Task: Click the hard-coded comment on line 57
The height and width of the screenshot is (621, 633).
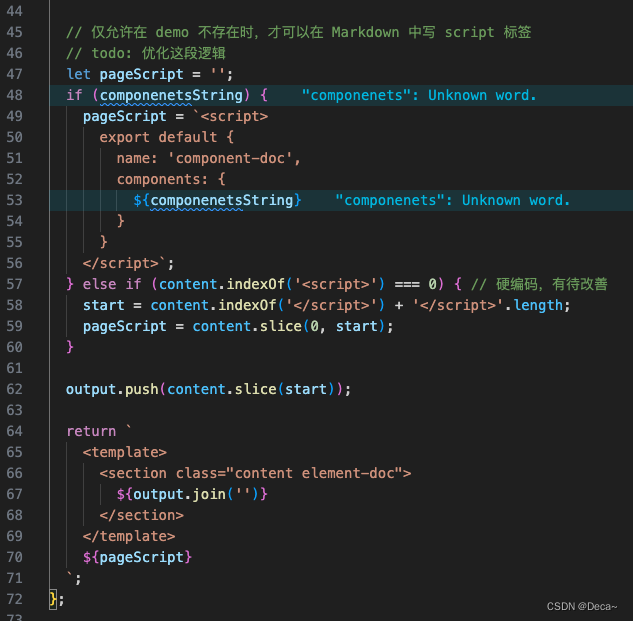Action: click(539, 284)
